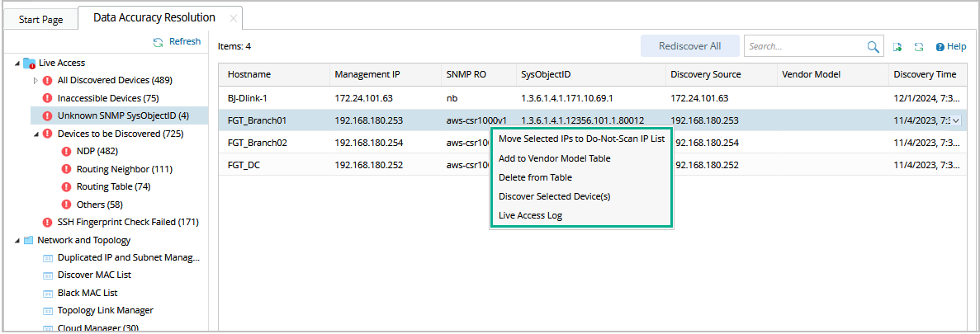
Task: Collapse the Network and Topology node
Action: pos(17,241)
